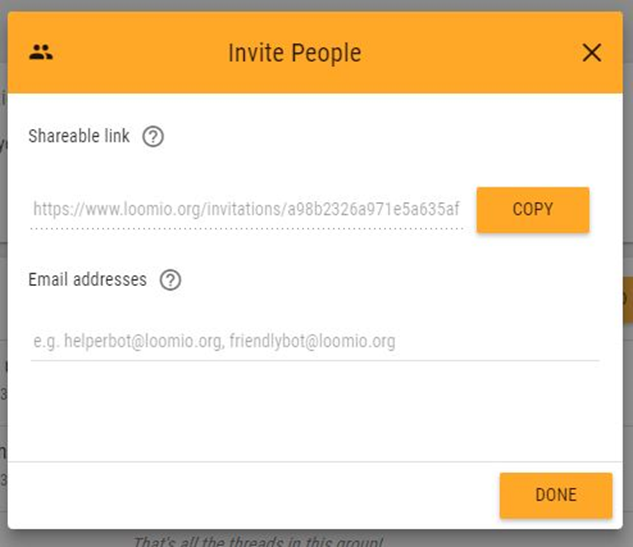Show help for Email addresses
The image size is (633, 547).
[x=170, y=281]
